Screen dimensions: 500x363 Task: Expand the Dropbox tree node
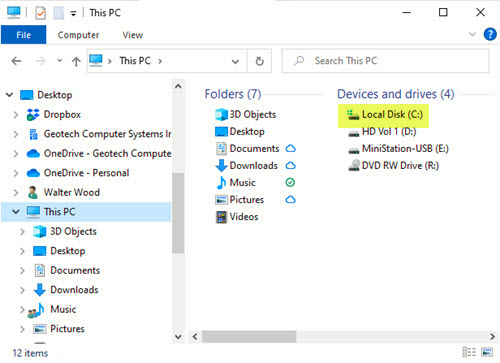[16, 115]
